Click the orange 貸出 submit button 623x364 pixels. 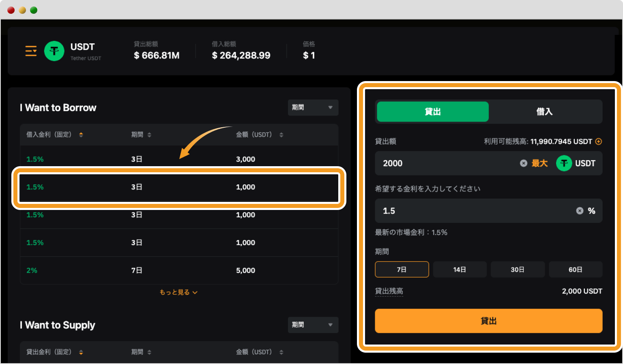pos(489,321)
